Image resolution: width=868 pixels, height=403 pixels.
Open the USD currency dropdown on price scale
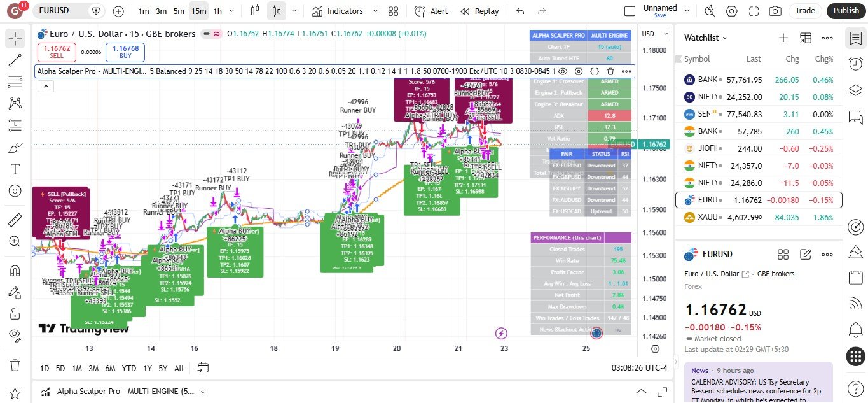coord(655,34)
